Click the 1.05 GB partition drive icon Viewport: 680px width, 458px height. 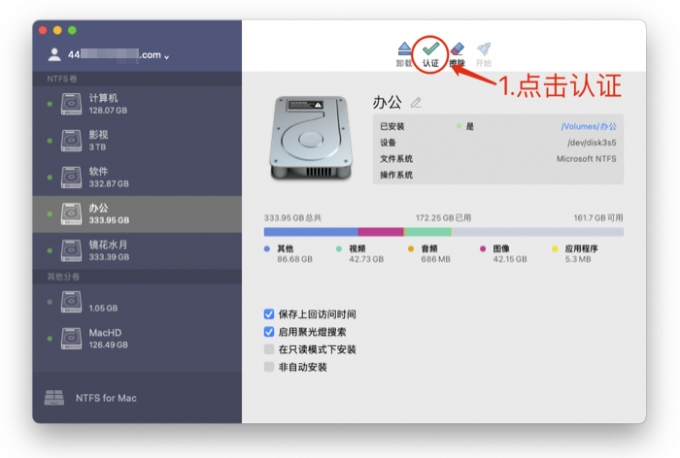(x=71, y=302)
